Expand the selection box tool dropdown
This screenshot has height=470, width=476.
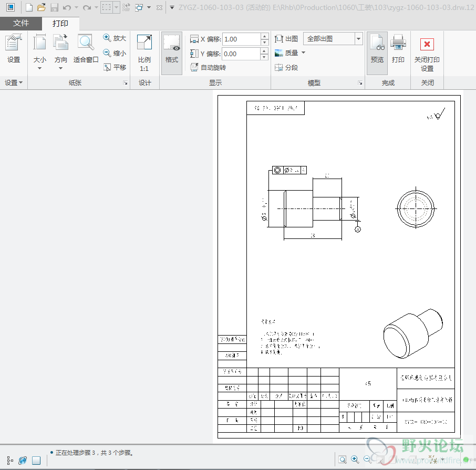click(116, 7)
